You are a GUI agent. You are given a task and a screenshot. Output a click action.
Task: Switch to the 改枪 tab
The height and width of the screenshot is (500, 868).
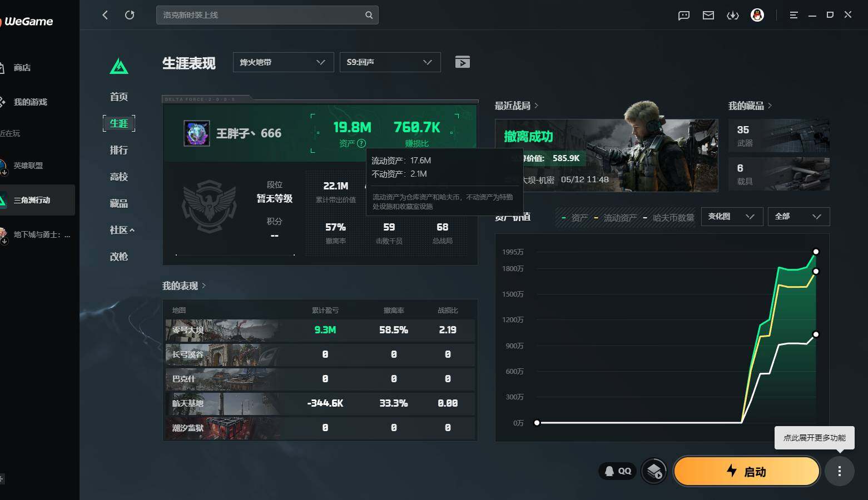[x=119, y=257]
